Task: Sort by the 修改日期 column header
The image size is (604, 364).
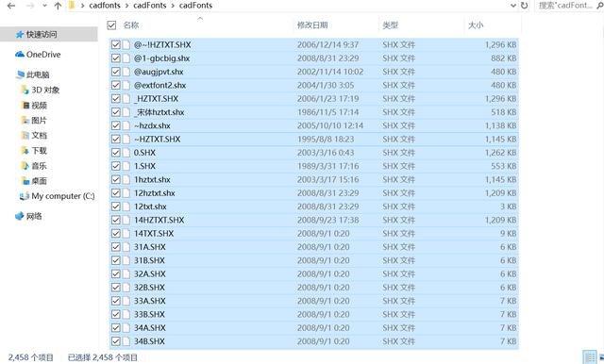Action: click(312, 25)
